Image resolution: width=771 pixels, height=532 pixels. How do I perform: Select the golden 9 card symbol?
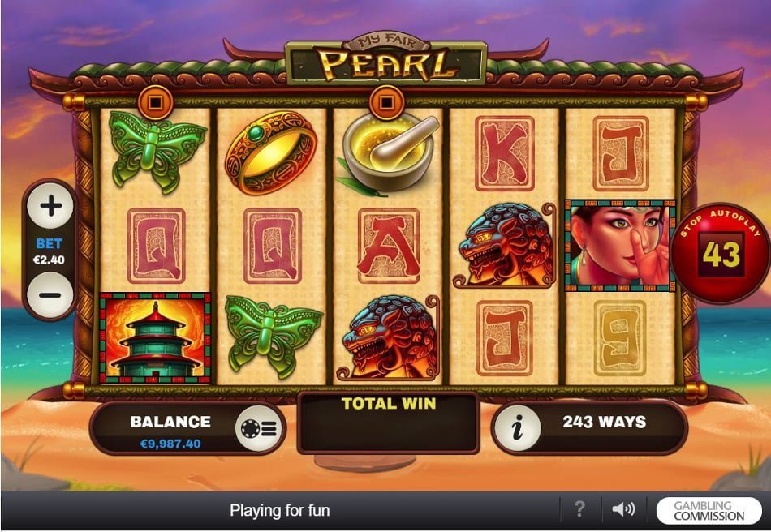[x=620, y=338]
